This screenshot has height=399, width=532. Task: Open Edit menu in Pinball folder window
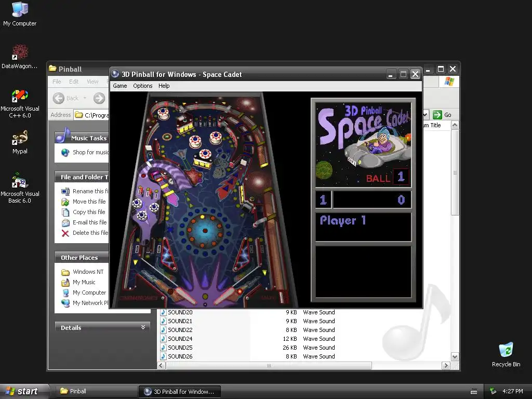pos(74,82)
